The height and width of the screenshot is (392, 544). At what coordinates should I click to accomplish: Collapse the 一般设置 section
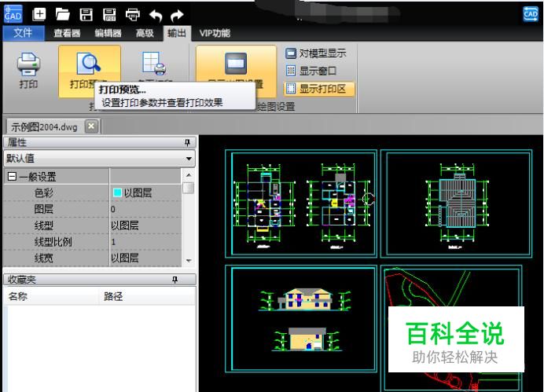[12, 177]
